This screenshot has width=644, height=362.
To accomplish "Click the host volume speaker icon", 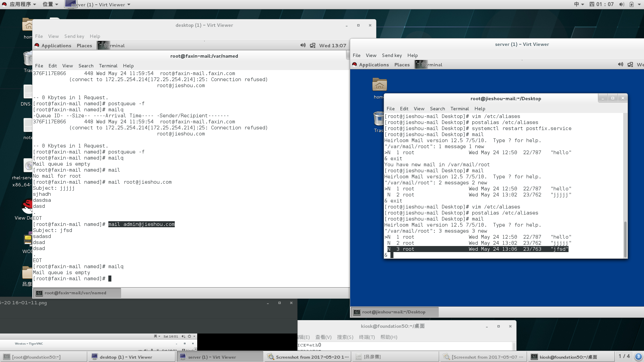I will (x=622, y=4).
